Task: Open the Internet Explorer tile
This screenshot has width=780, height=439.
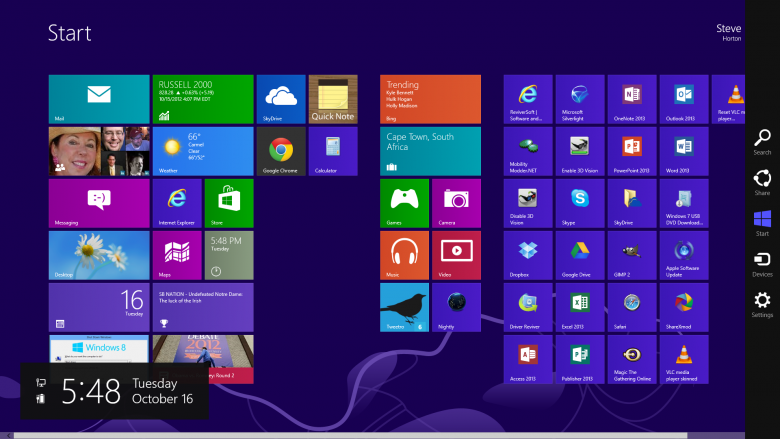Action: pyautogui.click(x=177, y=203)
